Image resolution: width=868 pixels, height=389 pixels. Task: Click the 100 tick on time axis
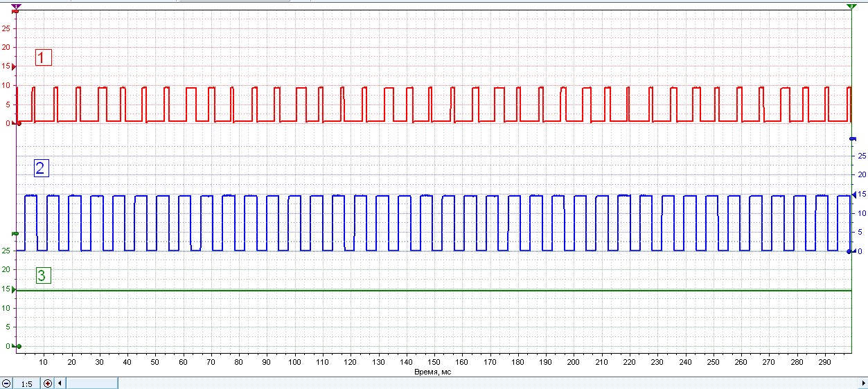tap(294, 362)
